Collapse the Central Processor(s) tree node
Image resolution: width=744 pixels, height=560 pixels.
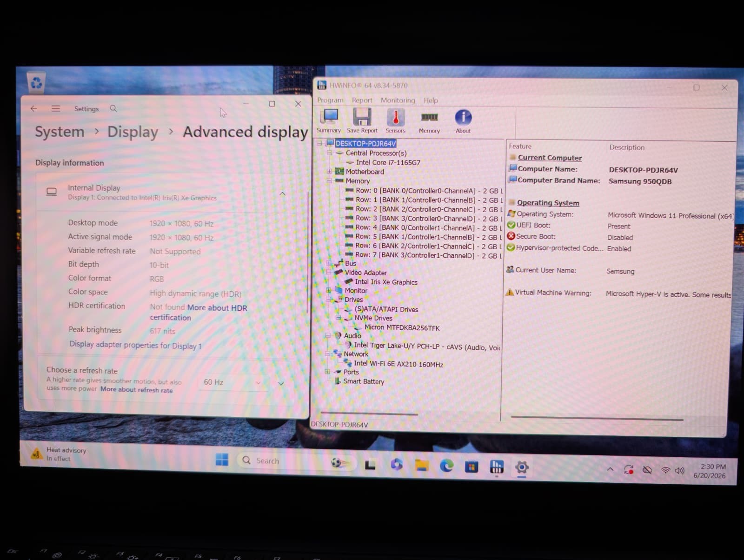pos(329,153)
